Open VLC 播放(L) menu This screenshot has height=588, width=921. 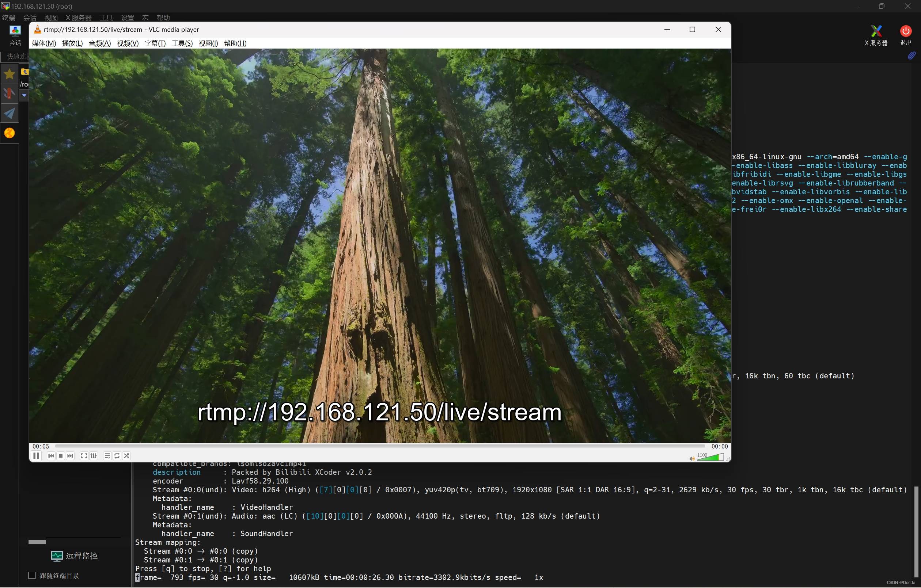pyautogui.click(x=72, y=43)
